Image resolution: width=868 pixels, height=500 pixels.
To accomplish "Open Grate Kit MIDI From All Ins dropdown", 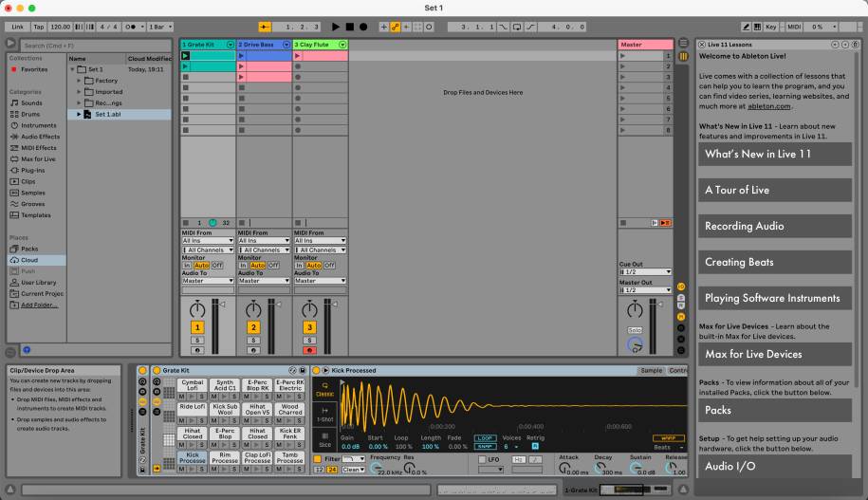I will click(208, 241).
